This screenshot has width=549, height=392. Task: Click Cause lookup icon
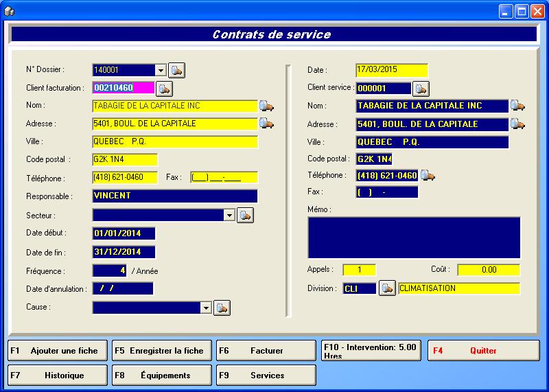pos(222,308)
